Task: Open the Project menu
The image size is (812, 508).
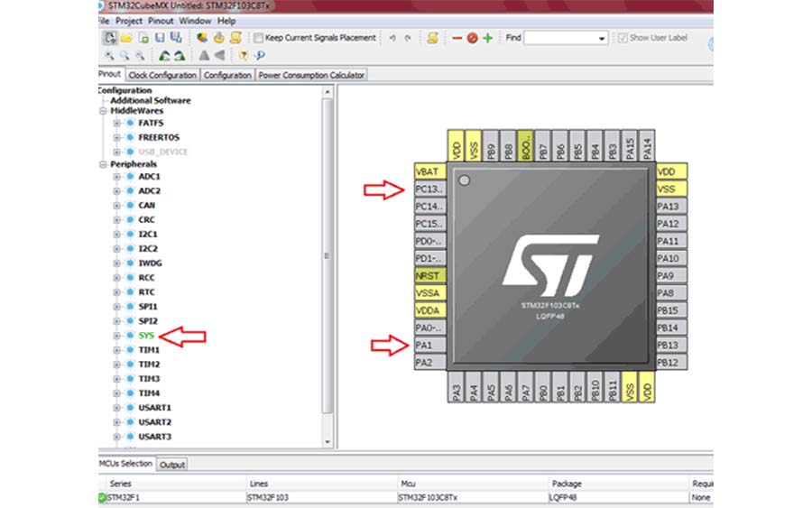Action: tap(129, 21)
